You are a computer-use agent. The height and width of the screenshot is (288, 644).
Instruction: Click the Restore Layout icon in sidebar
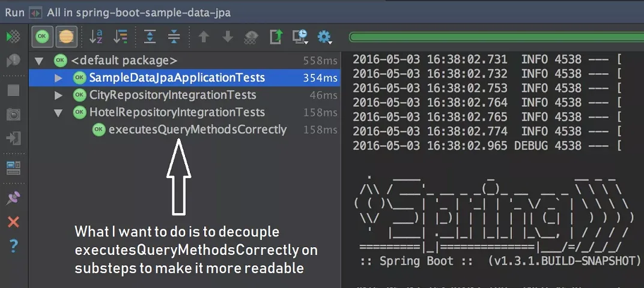click(13, 169)
